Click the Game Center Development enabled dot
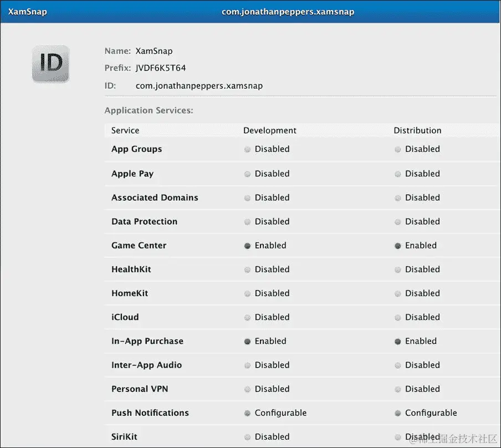501x448 pixels. pos(247,246)
